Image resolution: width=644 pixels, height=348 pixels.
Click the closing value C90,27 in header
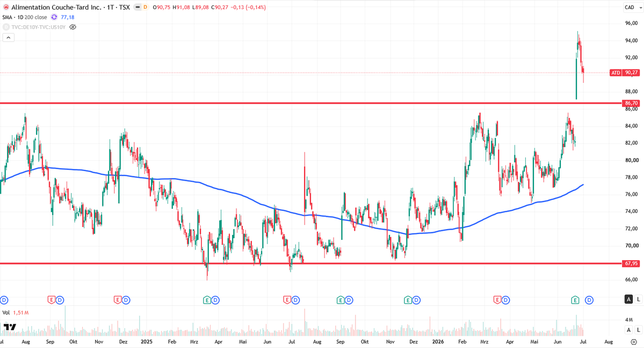tap(220, 8)
